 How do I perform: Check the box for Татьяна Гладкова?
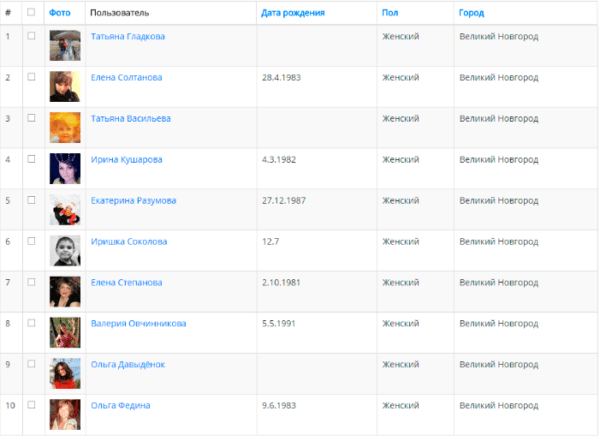[x=31, y=36]
